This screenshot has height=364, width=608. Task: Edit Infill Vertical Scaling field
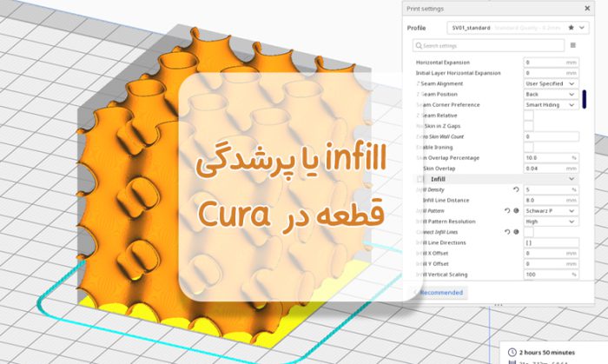pos(551,275)
